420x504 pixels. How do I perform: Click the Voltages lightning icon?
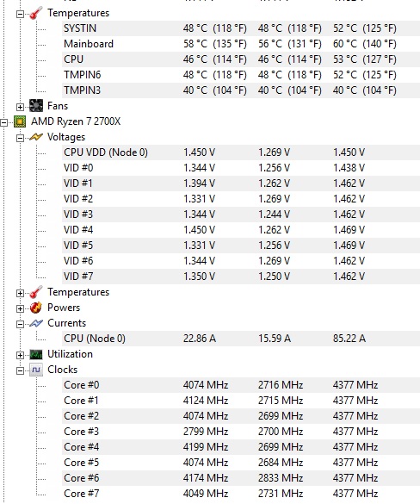35,137
